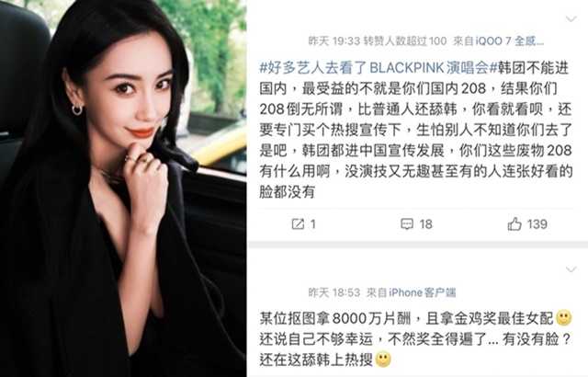The height and width of the screenshot is (377, 588).
Task: Click the smiley emoji after 上热搜
Action: point(383,360)
